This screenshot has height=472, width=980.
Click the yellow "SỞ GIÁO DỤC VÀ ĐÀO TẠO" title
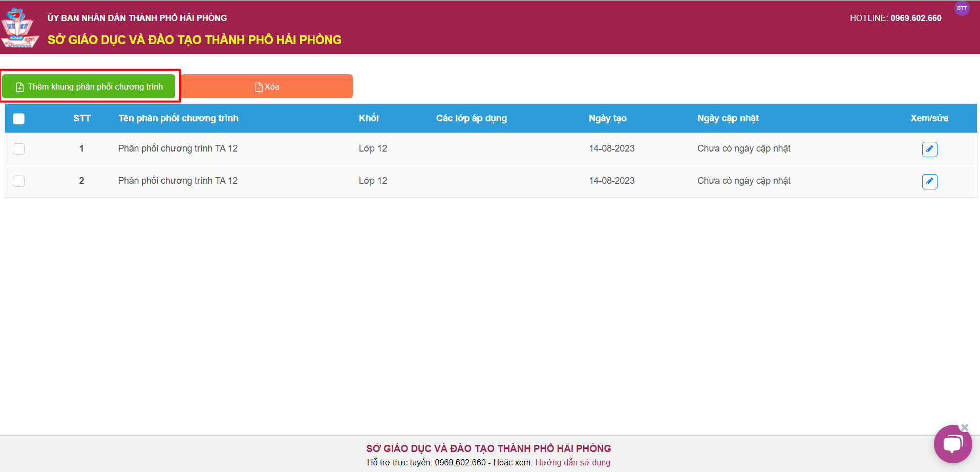(x=194, y=40)
